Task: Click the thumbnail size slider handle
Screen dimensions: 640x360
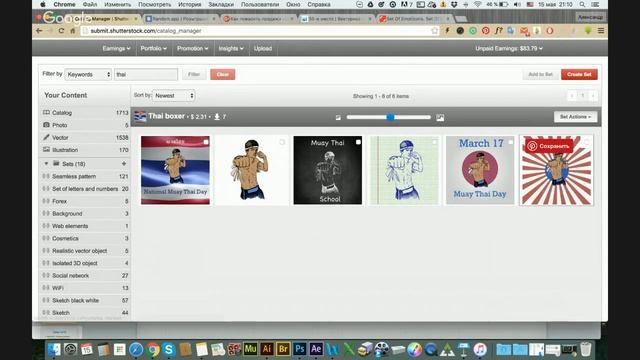Action: (x=391, y=117)
